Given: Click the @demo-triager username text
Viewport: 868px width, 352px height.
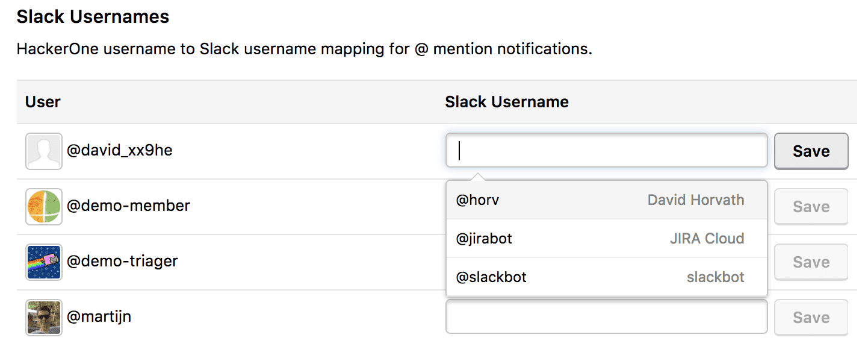Looking at the screenshot, I should [122, 262].
